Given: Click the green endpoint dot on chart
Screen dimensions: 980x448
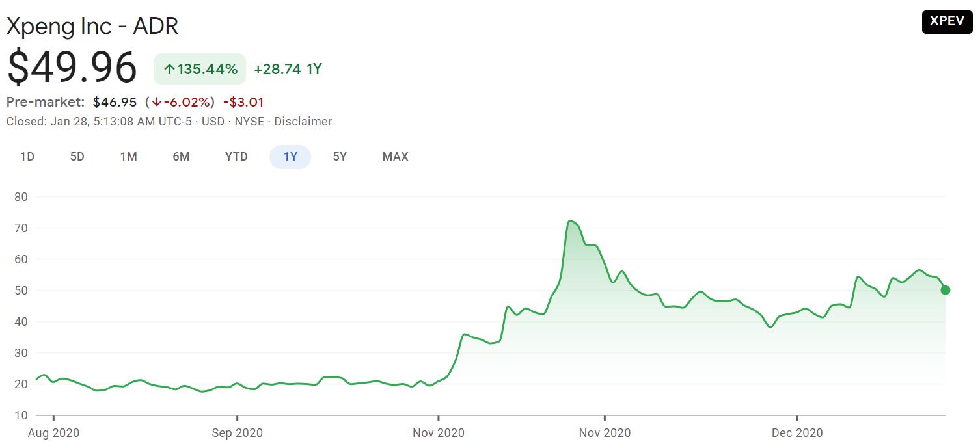Looking at the screenshot, I should point(945,290).
